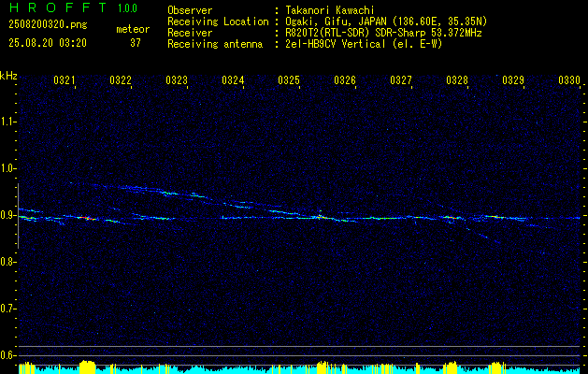This screenshot has height=374, width=588.
Task: Click the 0324 time marker
Action: click(233, 79)
